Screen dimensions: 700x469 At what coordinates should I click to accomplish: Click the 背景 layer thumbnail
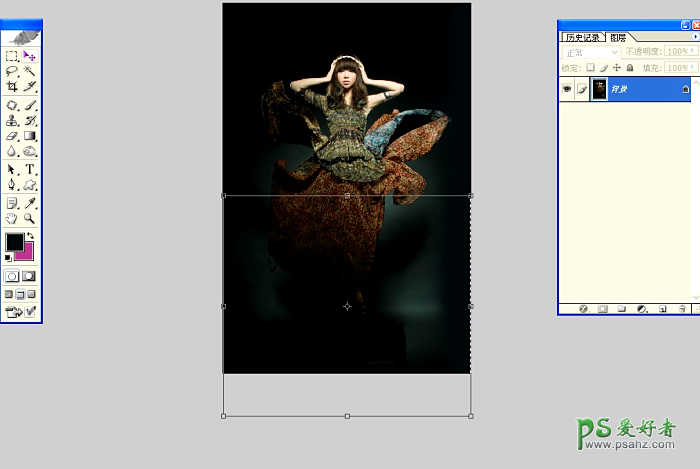coord(599,89)
